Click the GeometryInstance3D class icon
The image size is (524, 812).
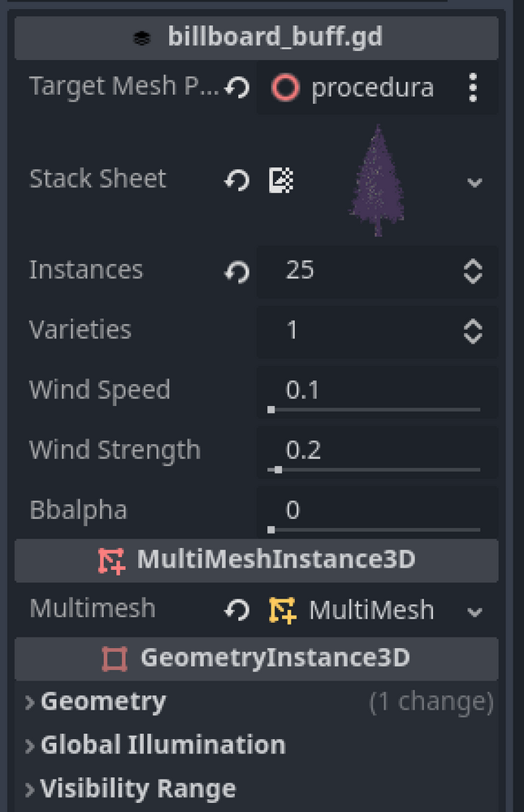pos(115,659)
